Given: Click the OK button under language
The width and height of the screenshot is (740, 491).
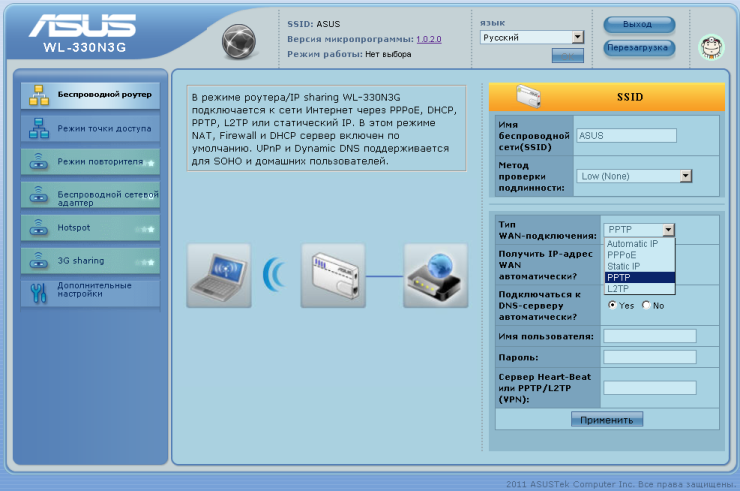Looking at the screenshot, I should (x=568, y=56).
